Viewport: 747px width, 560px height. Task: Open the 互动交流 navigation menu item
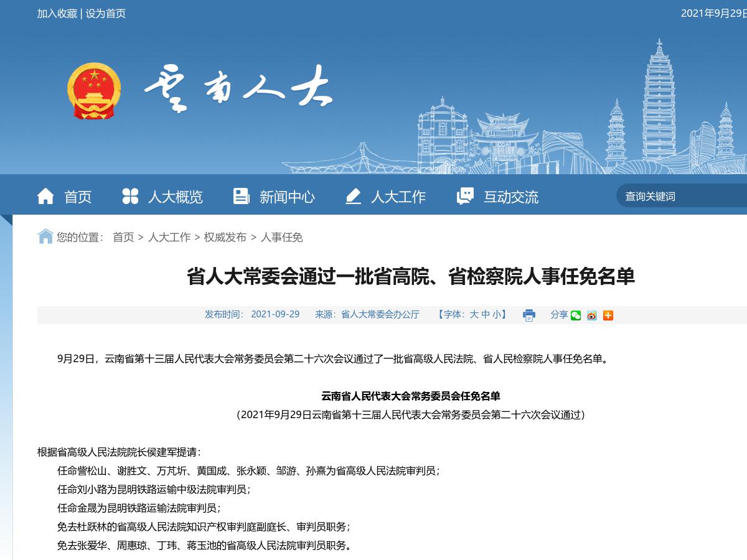pyautogui.click(x=510, y=196)
